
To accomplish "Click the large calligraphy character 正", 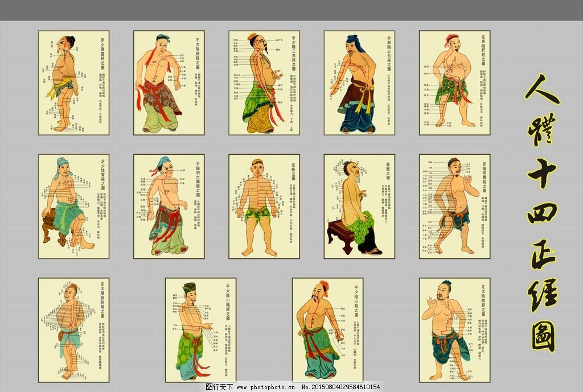I will click(543, 255).
